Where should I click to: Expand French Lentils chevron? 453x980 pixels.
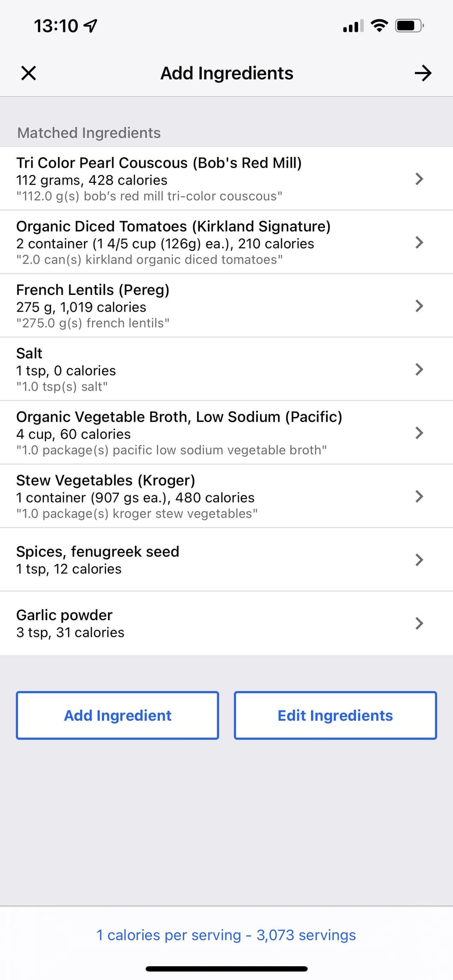click(419, 306)
